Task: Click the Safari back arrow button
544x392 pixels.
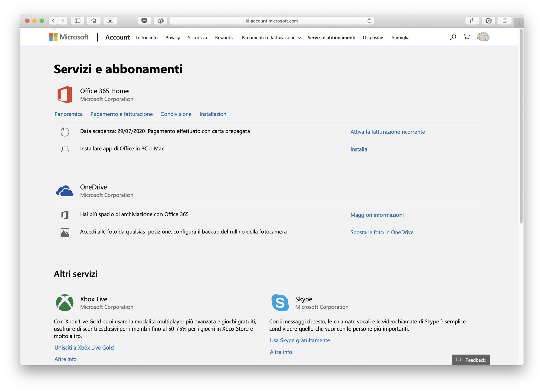Action: click(x=53, y=21)
